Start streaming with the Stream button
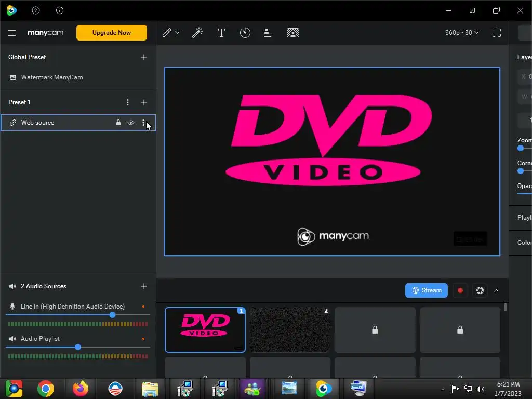 [x=427, y=290]
